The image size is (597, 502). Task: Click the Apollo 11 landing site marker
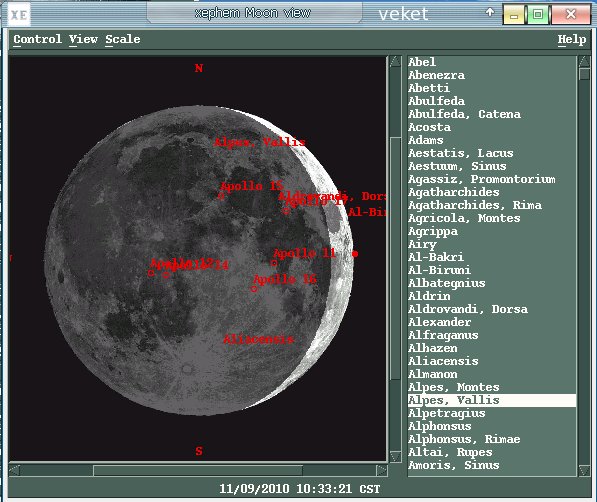pyautogui.click(x=274, y=263)
